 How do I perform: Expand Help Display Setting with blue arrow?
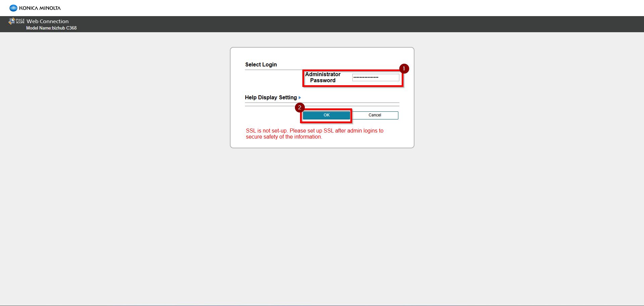[300, 98]
